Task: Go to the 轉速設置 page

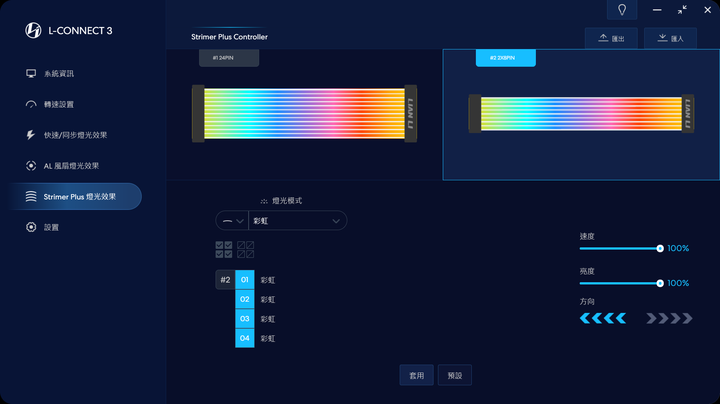Action: (59, 104)
